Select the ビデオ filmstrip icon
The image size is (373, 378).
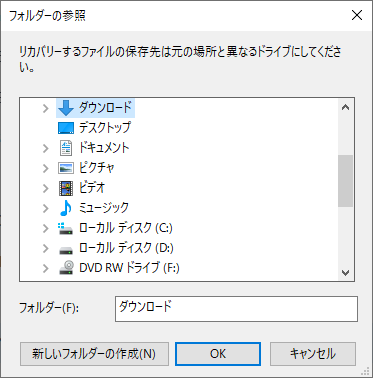(66, 188)
